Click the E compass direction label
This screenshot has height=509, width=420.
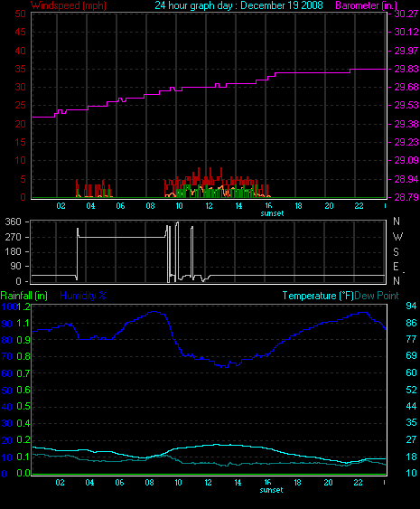coord(396,267)
